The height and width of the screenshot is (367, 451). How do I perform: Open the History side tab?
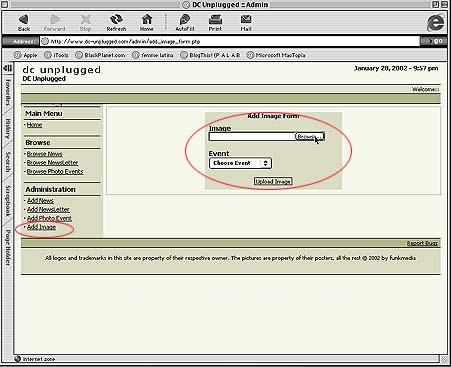point(8,129)
